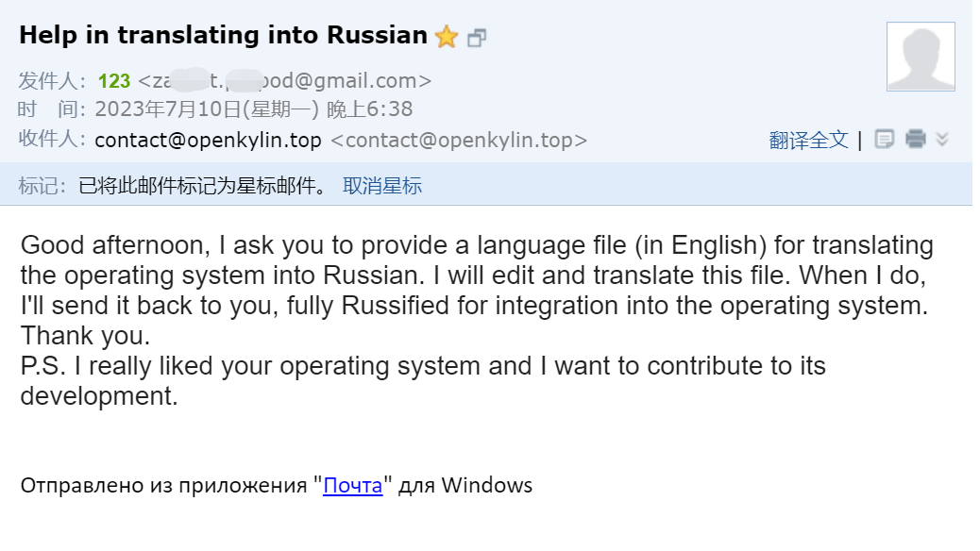This screenshot has height=551, width=980.
Task: Click the 'Отправлено из приложения' signature text
Action: pos(166,486)
